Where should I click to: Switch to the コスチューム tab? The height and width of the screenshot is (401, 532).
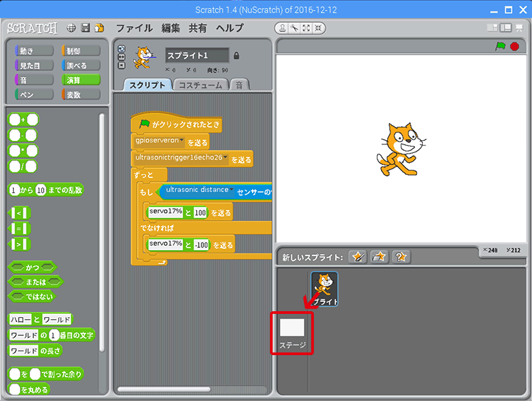point(201,85)
